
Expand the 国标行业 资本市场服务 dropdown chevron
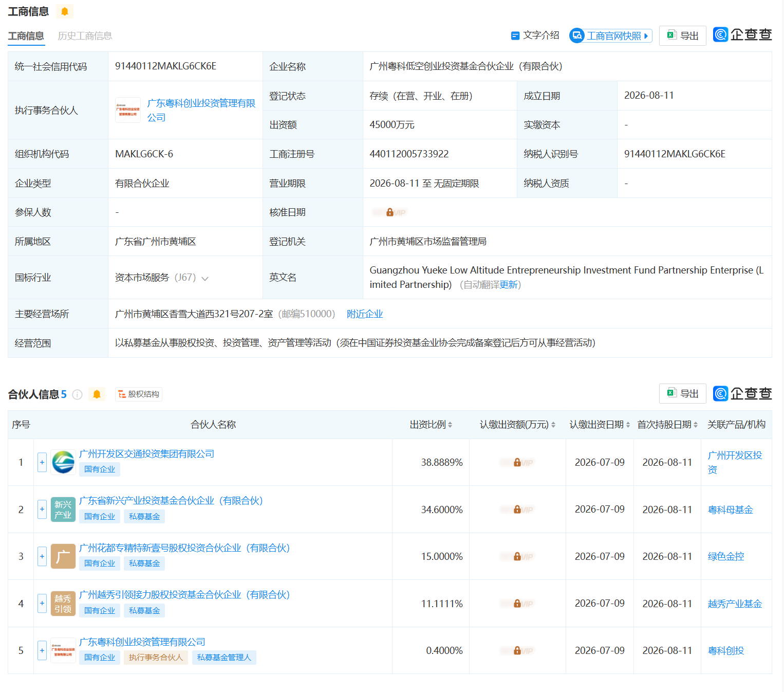pos(205,278)
